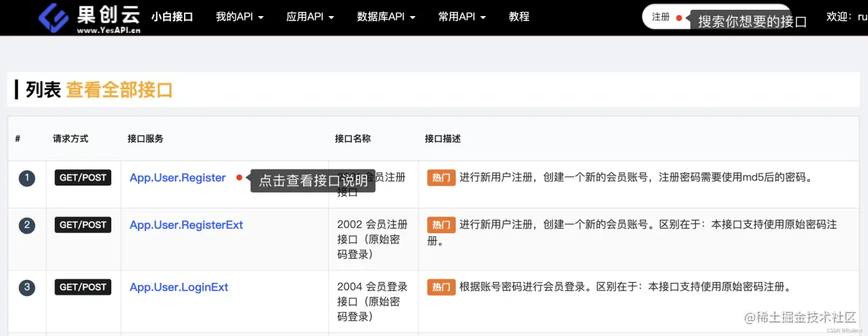The height and width of the screenshot is (336, 868).
Task: Click the 接口服务 column header
Action: [146, 139]
